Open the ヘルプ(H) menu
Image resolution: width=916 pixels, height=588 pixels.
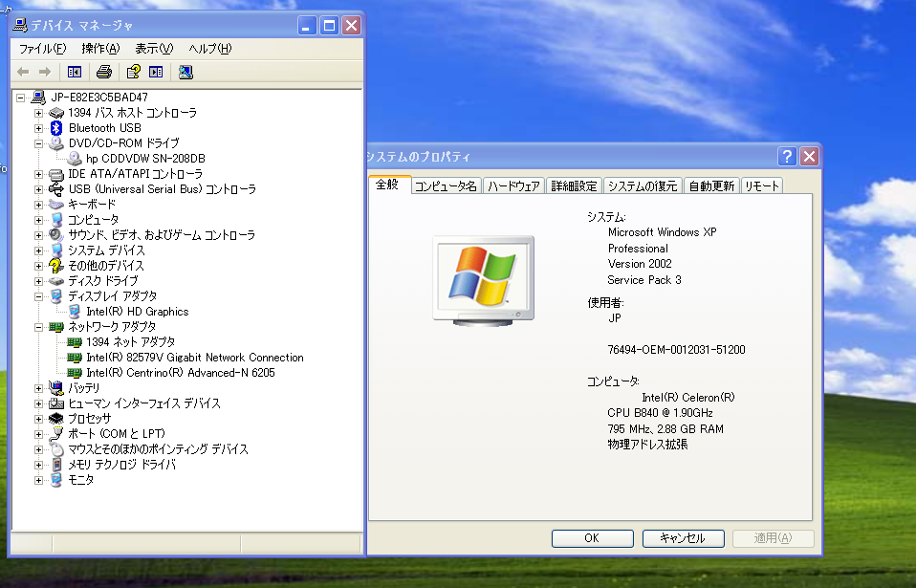pyautogui.click(x=209, y=49)
